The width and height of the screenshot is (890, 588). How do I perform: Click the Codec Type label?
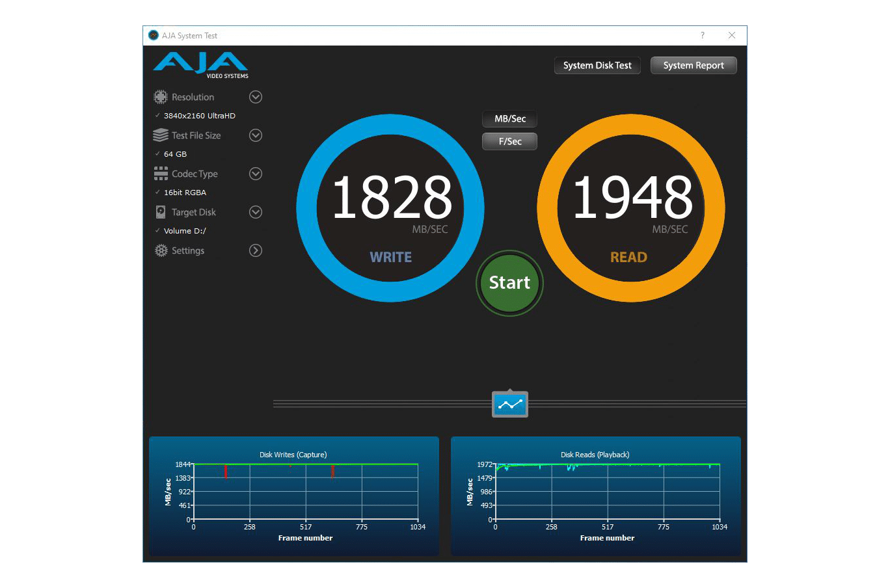click(195, 174)
